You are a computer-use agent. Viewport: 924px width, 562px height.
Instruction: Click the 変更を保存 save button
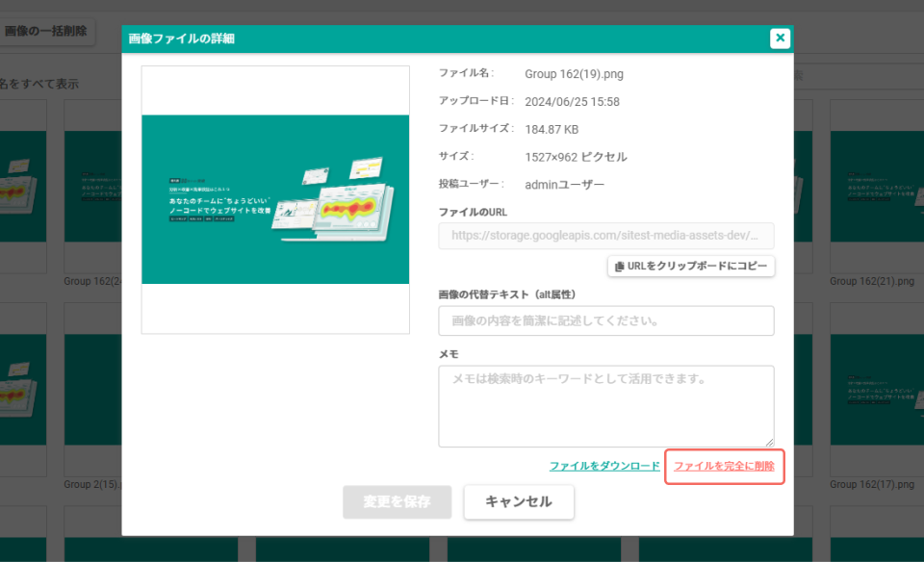point(398,502)
